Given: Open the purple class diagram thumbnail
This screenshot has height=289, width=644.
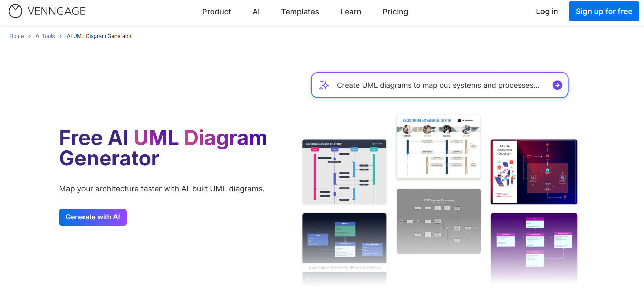Looking at the screenshot, I should tap(534, 248).
